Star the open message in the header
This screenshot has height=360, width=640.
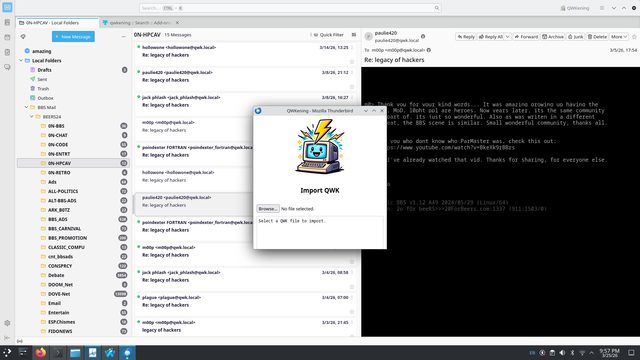pos(634,37)
